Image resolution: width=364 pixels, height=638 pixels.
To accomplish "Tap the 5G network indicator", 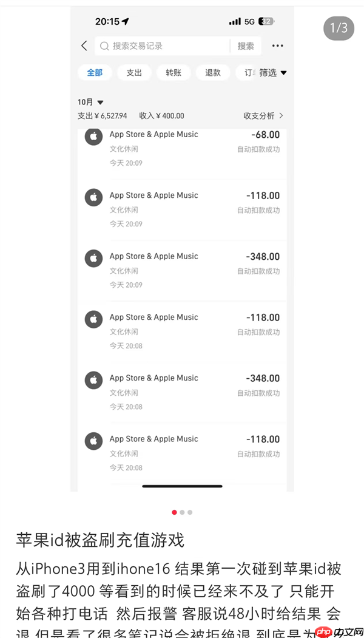I will (251, 21).
